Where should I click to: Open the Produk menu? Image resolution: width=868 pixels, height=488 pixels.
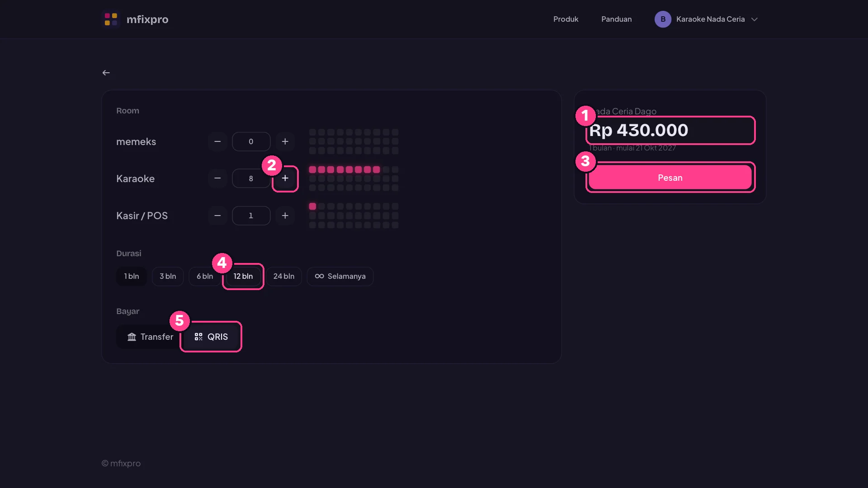coord(566,19)
